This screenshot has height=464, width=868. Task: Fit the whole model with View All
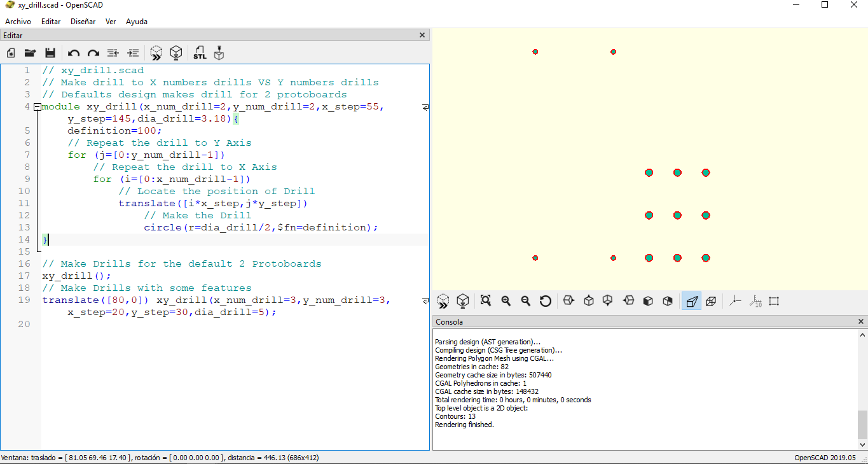pyautogui.click(x=486, y=301)
